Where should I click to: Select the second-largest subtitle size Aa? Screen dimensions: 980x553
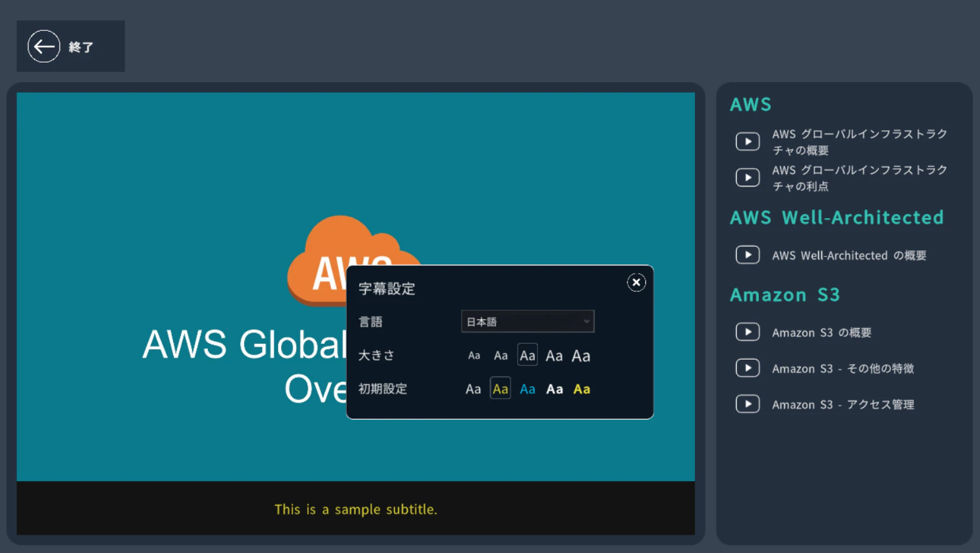point(554,356)
